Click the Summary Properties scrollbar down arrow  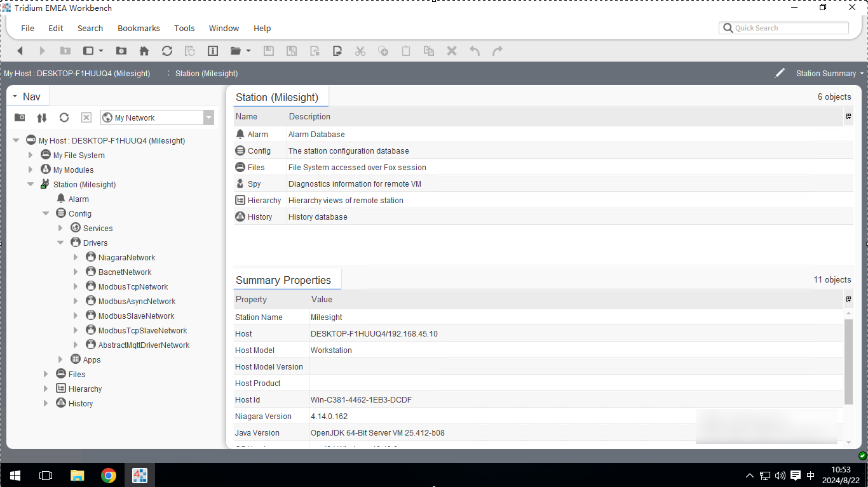coord(849,442)
